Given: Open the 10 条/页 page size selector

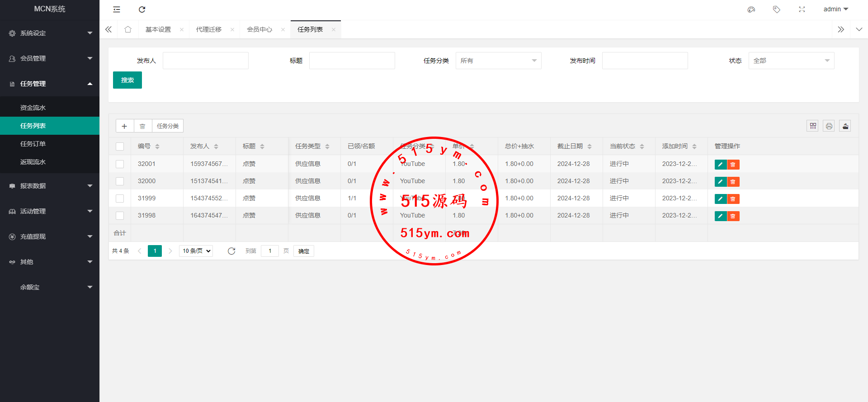Looking at the screenshot, I should tap(196, 251).
